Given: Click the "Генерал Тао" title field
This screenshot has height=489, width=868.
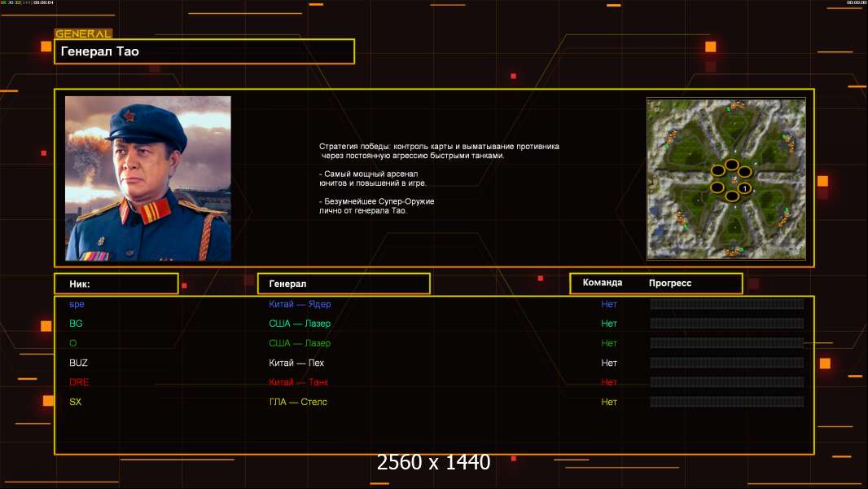Looking at the screenshot, I should tap(204, 51).
